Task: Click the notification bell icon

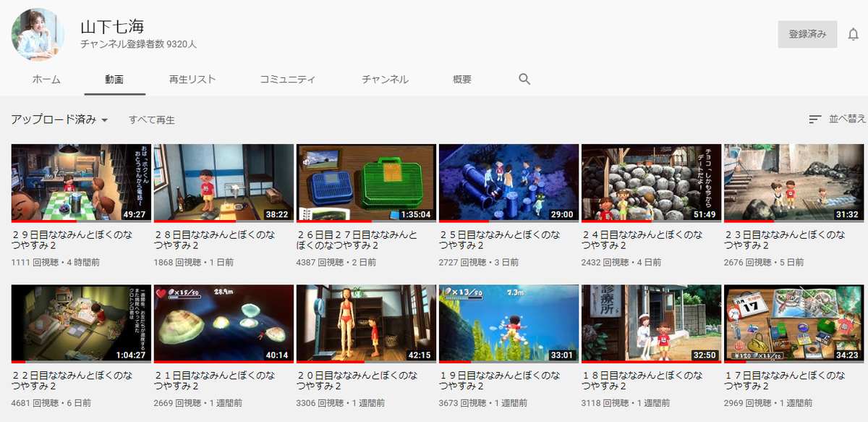Action: click(x=854, y=35)
